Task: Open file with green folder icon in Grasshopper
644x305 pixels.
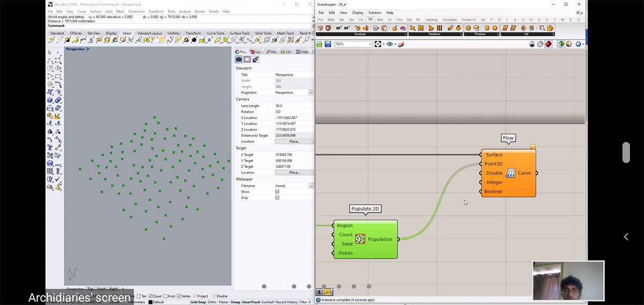Action: point(320,44)
